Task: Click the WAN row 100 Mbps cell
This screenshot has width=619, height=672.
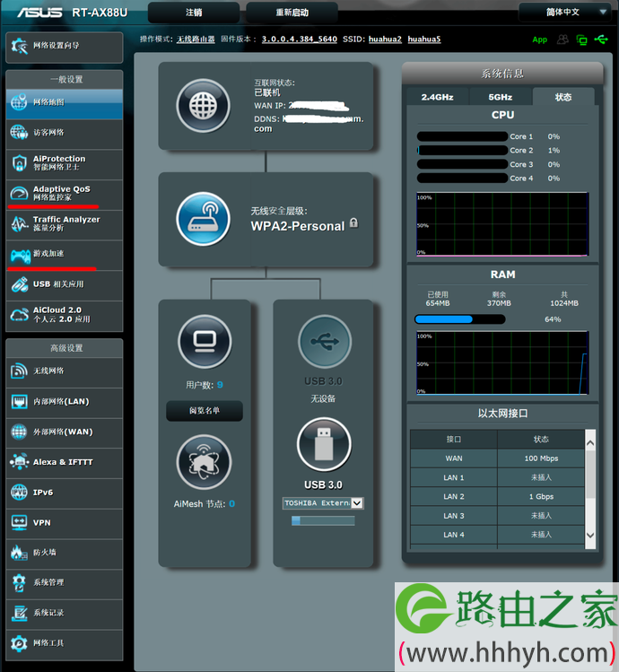Action: 541,458
